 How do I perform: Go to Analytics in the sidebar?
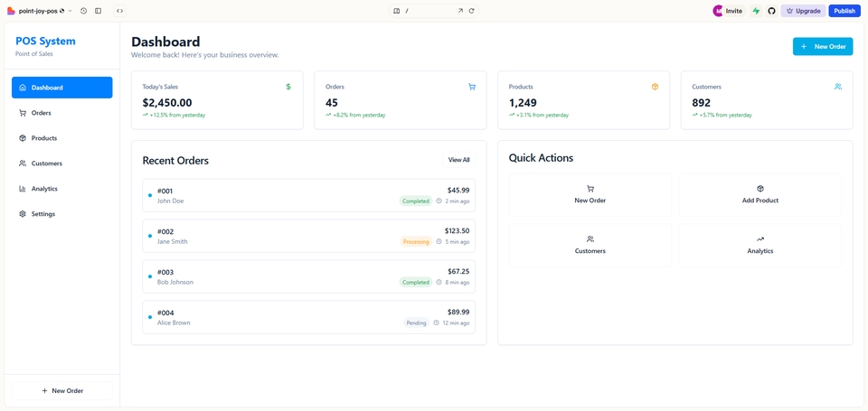[x=44, y=189]
